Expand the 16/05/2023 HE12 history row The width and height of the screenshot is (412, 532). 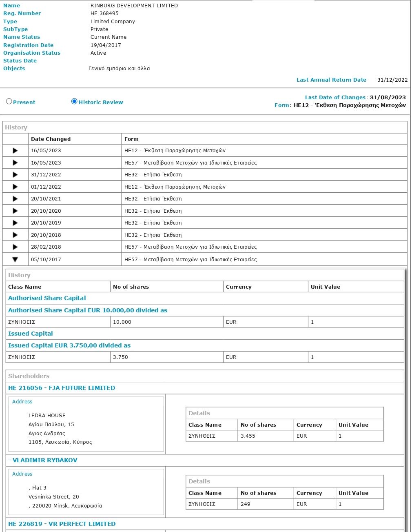pos(15,151)
